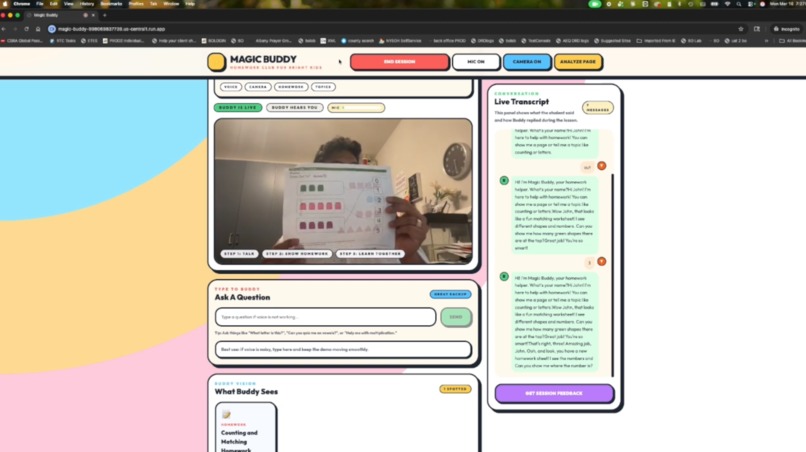Image resolution: width=806 pixels, height=452 pixels.
Task: Select the Step 1: Talk label
Action: pyautogui.click(x=239, y=254)
